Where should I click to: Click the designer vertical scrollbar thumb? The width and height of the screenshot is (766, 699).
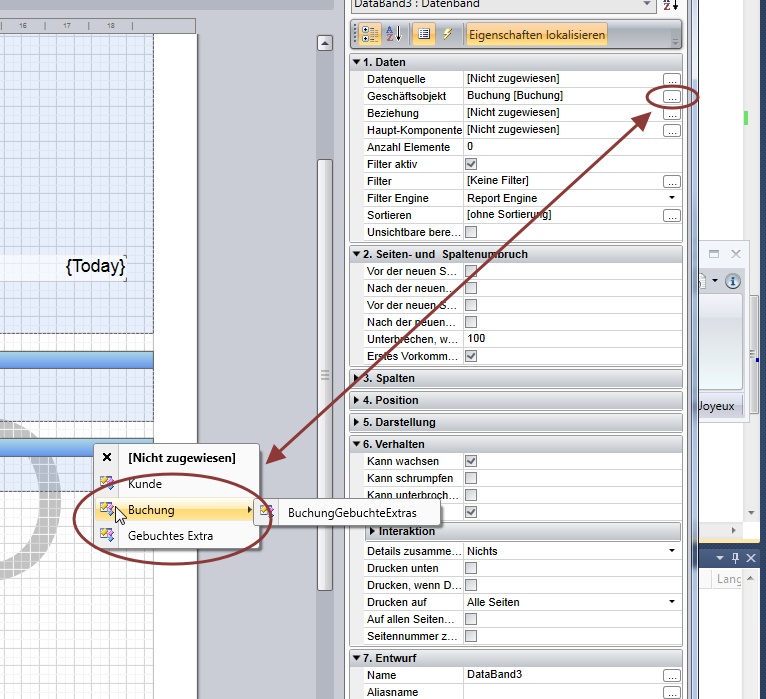[x=325, y=375]
